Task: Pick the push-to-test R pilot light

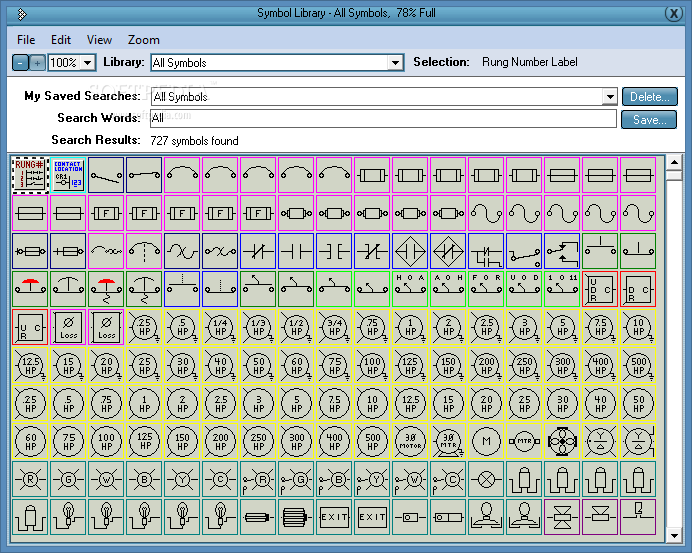Action: tap(258, 479)
